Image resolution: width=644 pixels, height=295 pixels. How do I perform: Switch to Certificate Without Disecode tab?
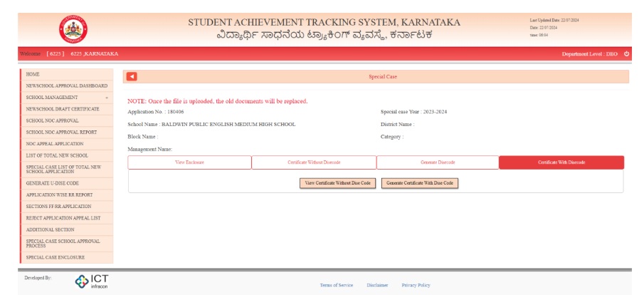click(x=313, y=162)
